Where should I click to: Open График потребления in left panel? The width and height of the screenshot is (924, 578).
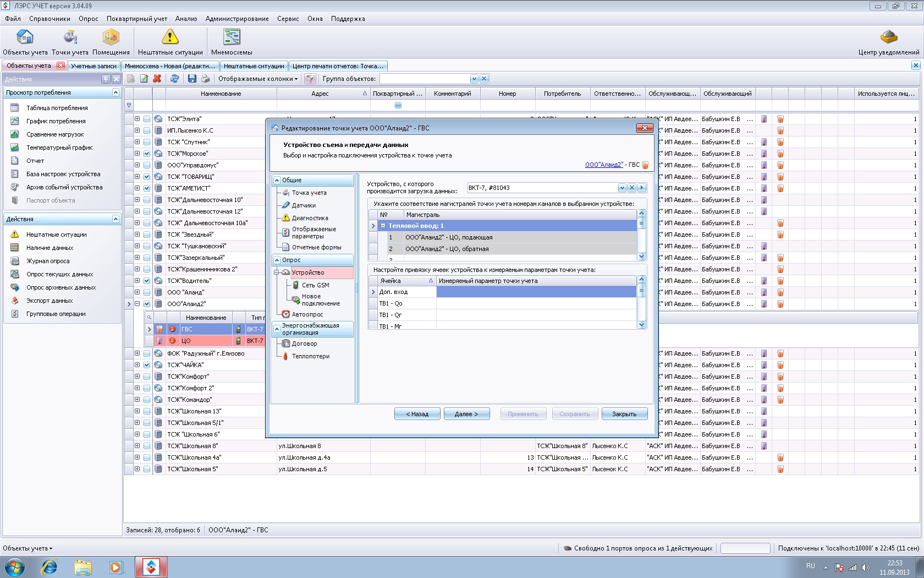tap(56, 121)
